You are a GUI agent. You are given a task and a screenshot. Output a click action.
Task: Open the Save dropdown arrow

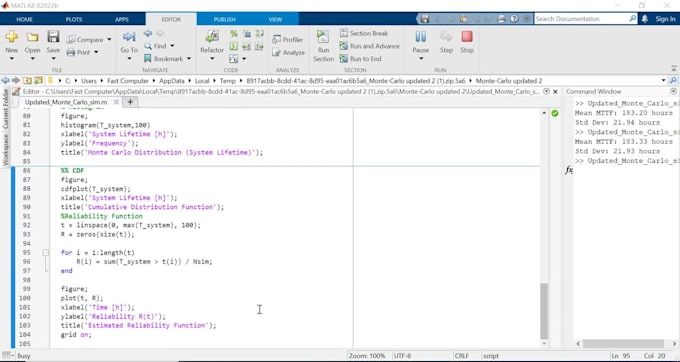tap(53, 59)
